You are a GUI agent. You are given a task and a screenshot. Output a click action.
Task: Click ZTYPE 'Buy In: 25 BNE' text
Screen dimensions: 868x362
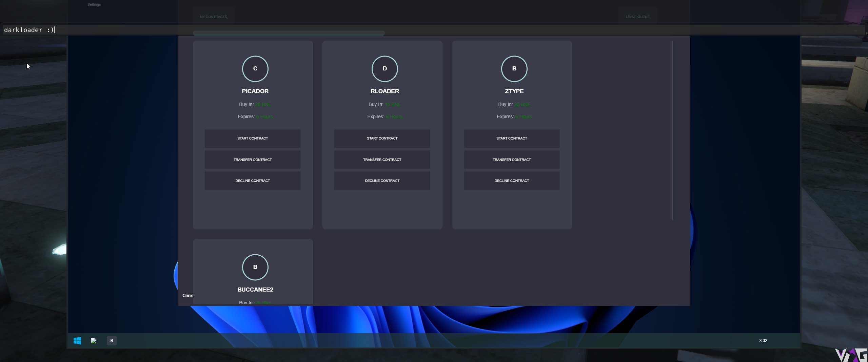click(x=514, y=104)
